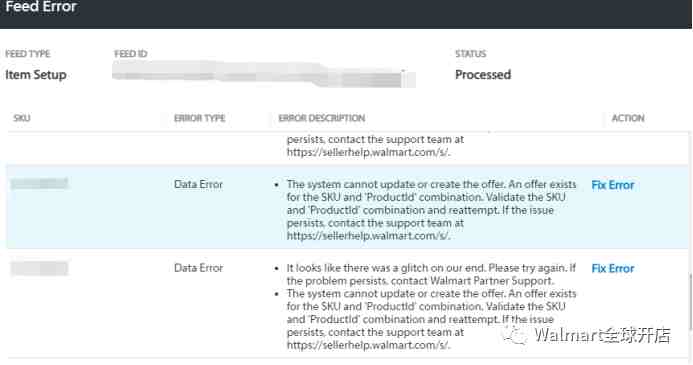Screen dimensions: 693x365
Task: Click Fix Error for the highlighted row
Action: [x=613, y=185]
